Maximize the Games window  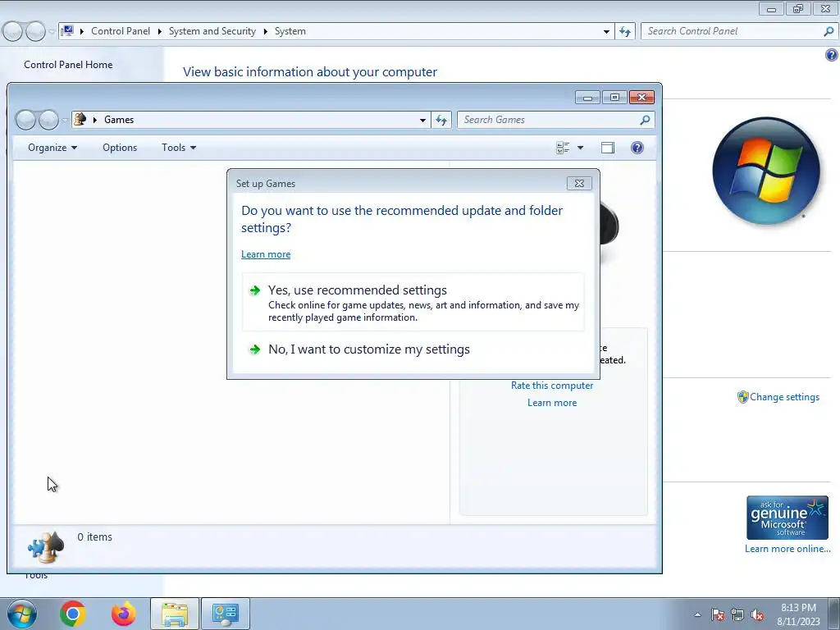(x=614, y=97)
